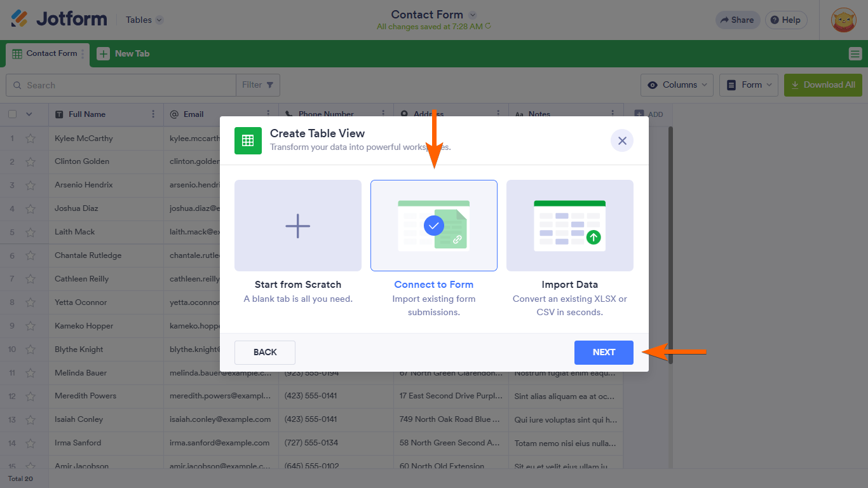Click irma.sanford@example.com email cell

tap(221, 443)
